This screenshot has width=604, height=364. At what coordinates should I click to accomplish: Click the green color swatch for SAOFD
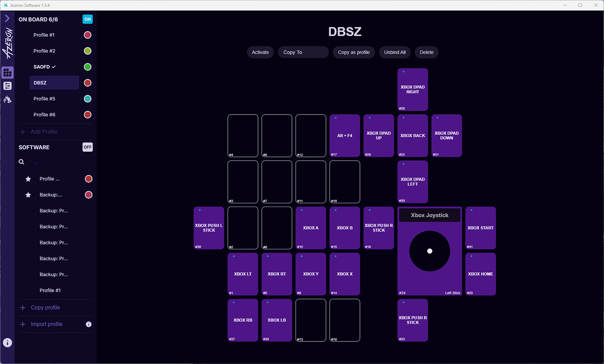click(87, 67)
